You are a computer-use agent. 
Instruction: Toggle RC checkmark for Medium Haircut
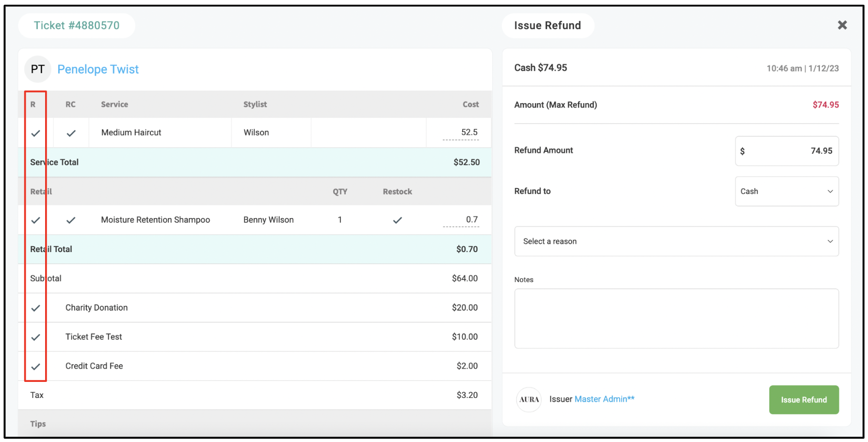[x=71, y=133]
